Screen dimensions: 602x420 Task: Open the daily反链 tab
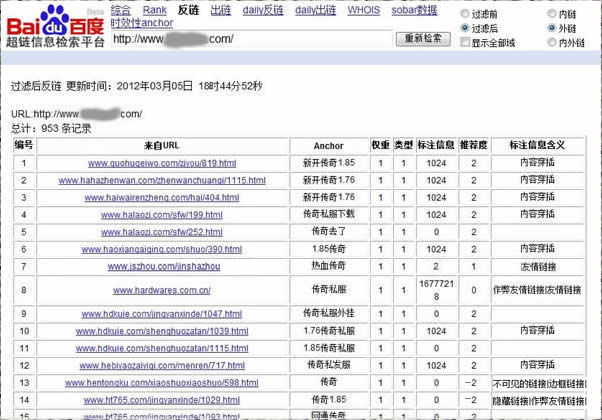pos(263,10)
